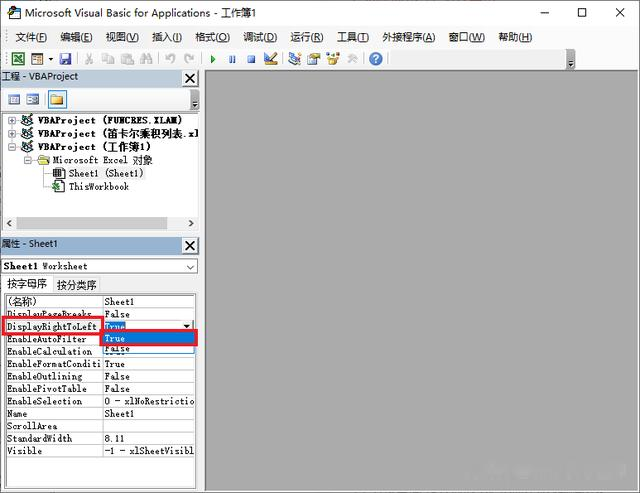Switch to 按分类序 tab

point(76,285)
